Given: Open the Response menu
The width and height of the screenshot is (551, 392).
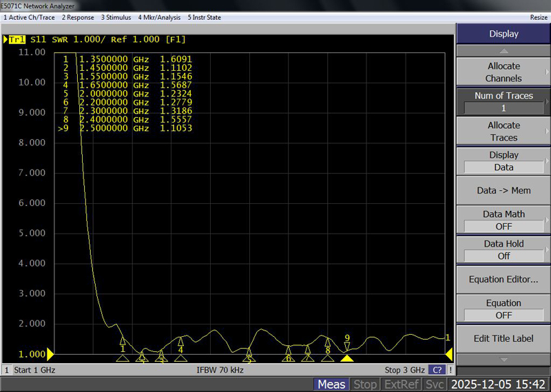Looking at the screenshot, I should coord(79,17).
